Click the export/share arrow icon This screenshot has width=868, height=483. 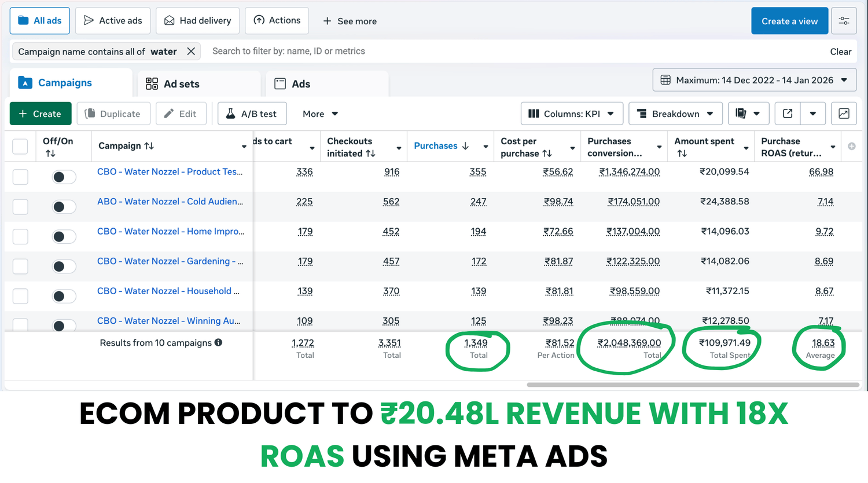pyautogui.click(x=788, y=114)
